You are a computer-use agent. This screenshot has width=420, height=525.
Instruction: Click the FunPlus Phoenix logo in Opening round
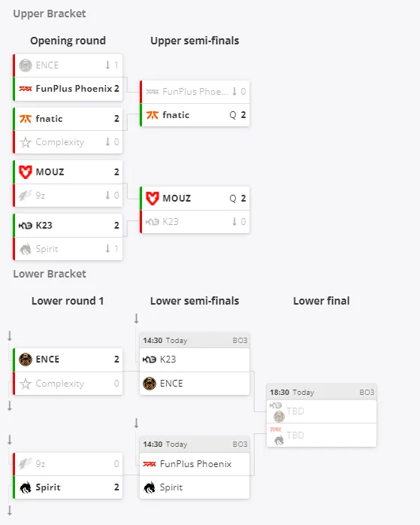[26, 89]
